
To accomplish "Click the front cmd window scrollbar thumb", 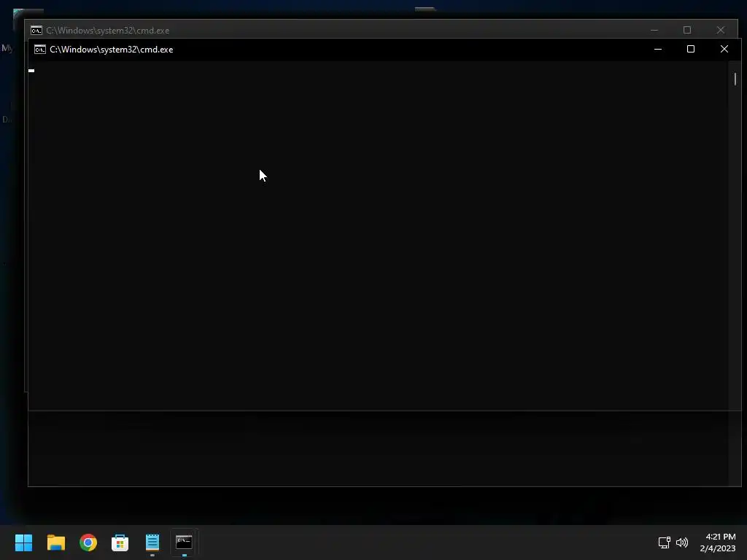I will [735, 79].
